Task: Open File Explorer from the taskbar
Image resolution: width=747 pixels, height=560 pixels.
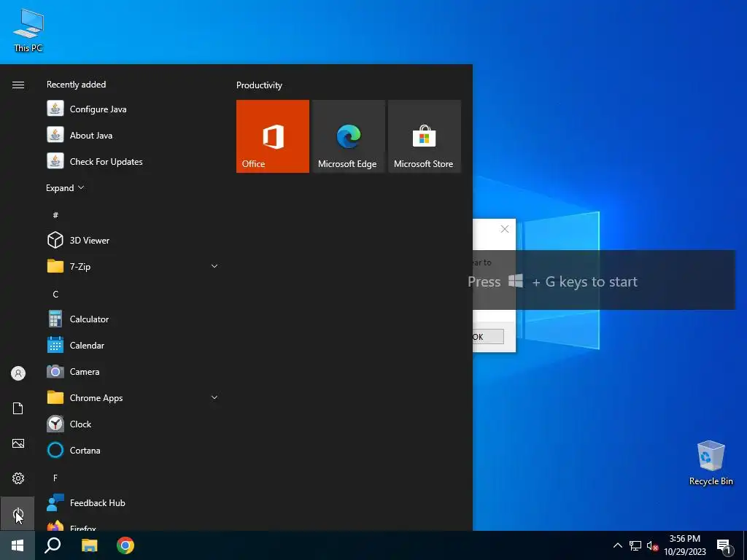Action: (x=89, y=545)
